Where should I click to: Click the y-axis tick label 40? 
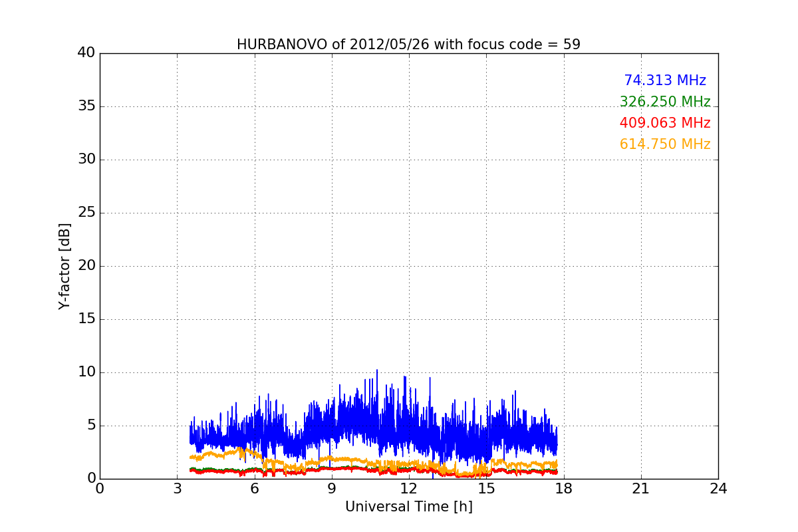[86, 53]
